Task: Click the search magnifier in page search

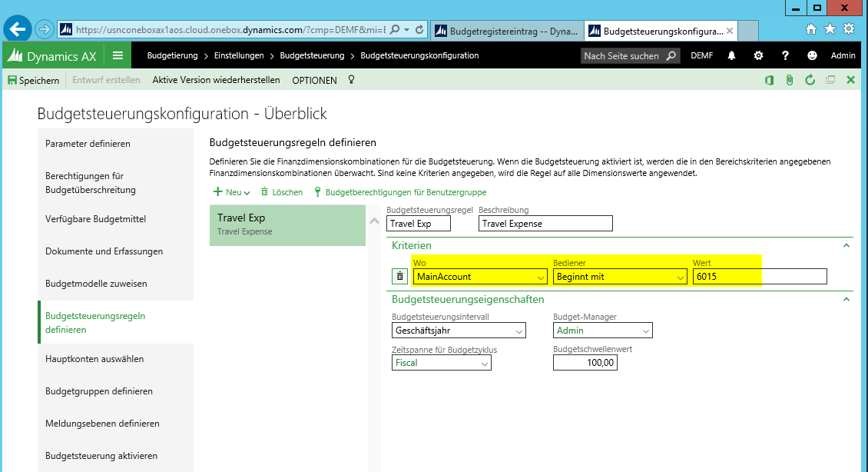Action: pos(671,55)
